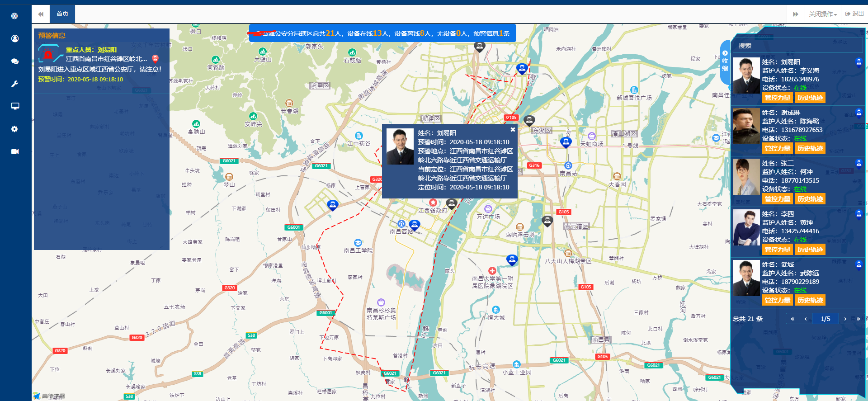Open the monitor display sidebar icon
This screenshot has height=401, width=868.
point(15,106)
